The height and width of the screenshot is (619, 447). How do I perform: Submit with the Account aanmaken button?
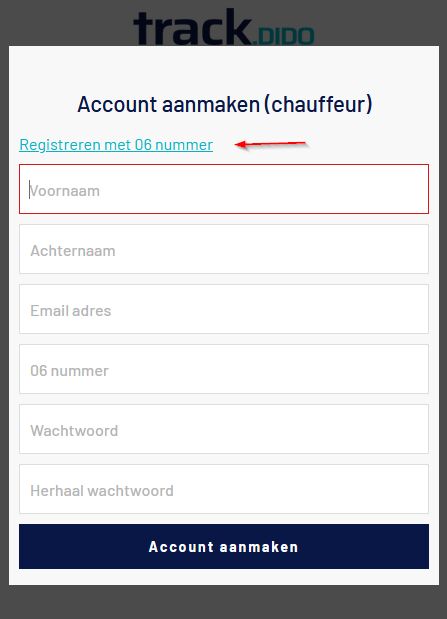(224, 547)
